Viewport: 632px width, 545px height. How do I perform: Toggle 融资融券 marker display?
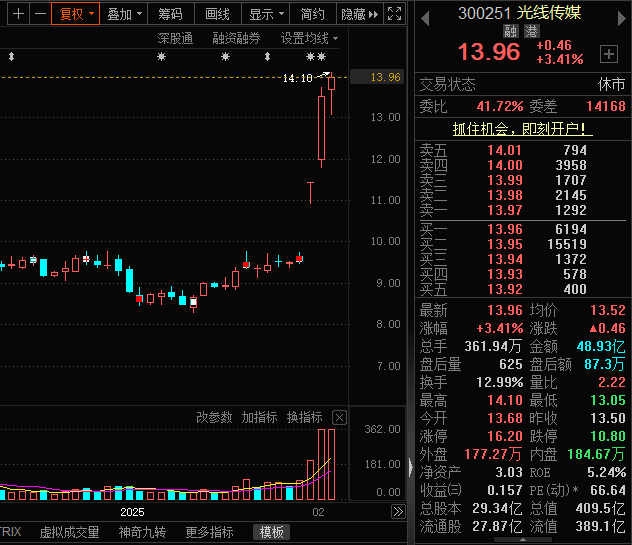pos(236,38)
